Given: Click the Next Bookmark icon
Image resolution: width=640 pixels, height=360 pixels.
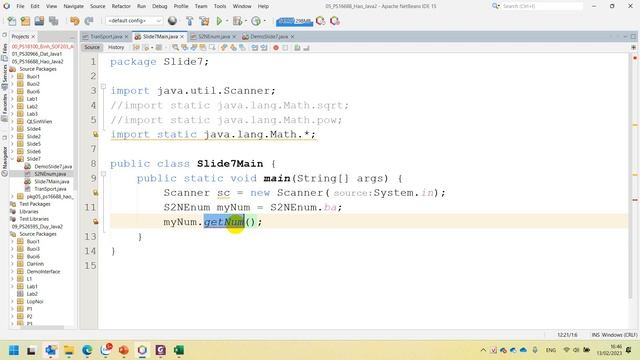Looking at the screenshot, I should [x=233, y=48].
